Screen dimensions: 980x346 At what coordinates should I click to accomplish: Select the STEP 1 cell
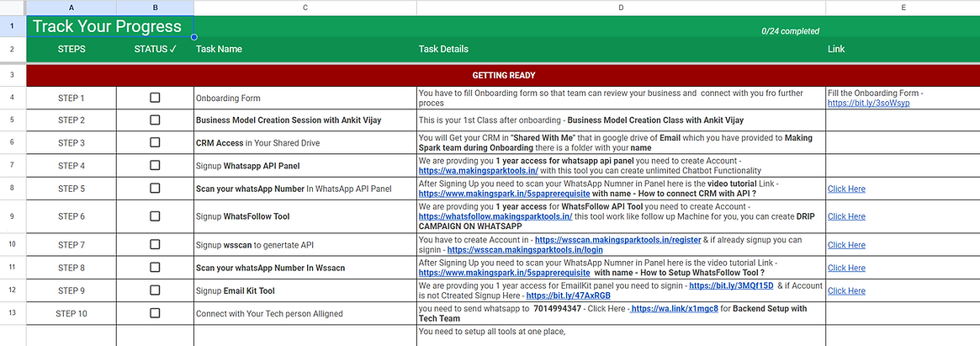coord(72,98)
